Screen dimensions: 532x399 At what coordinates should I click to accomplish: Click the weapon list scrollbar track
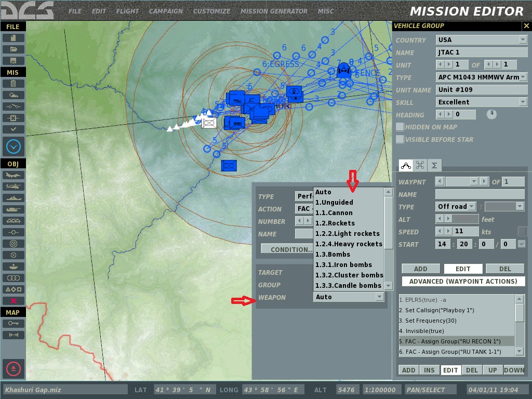click(388, 264)
